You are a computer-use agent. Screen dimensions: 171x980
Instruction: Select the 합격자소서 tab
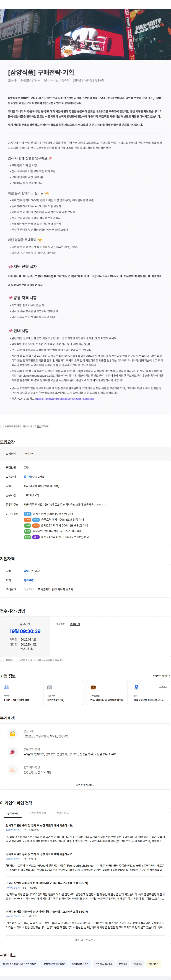pyautogui.click(x=12, y=813)
